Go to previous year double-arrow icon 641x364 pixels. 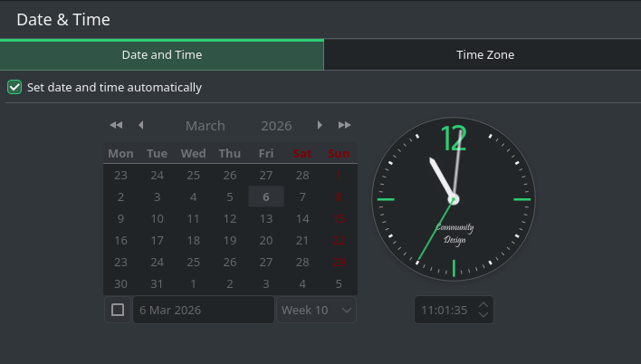pyautogui.click(x=116, y=125)
